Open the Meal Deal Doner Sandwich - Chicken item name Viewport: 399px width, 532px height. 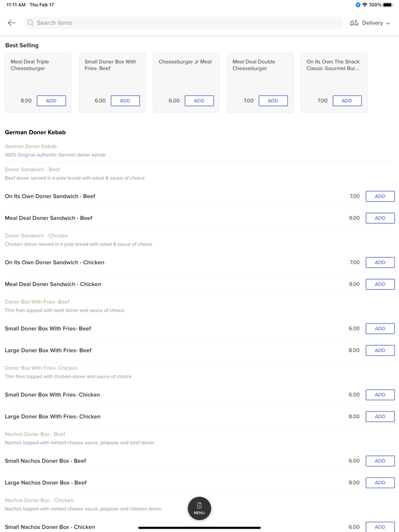[x=53, y=284]
